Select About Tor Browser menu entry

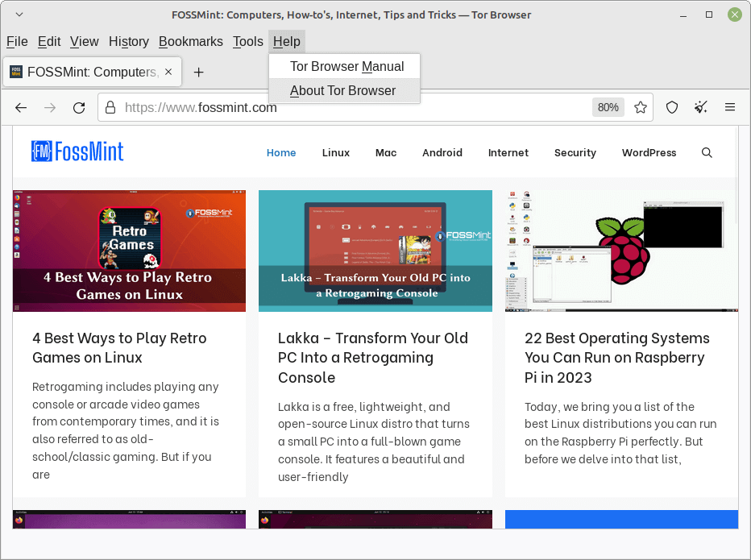[x=343, y=90]
